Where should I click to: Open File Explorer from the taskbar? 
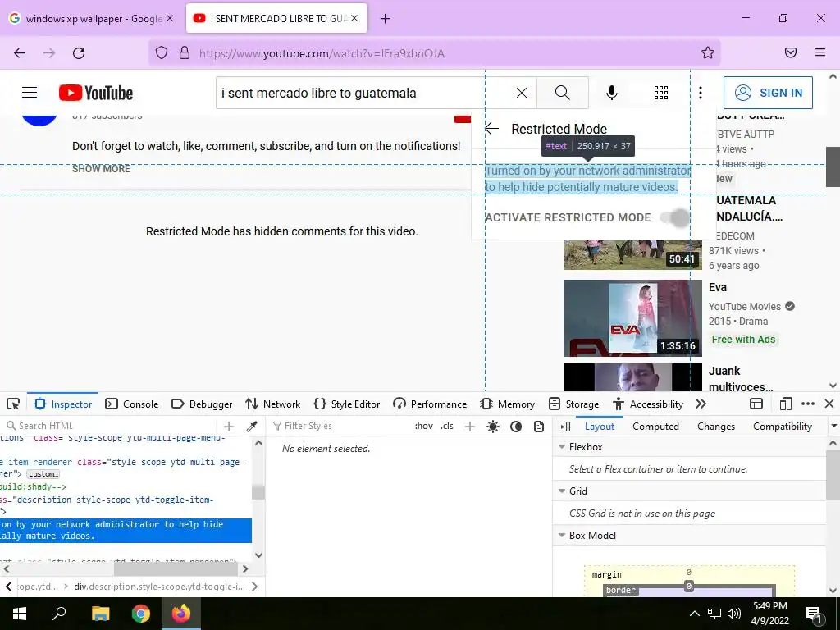[100, 614]
